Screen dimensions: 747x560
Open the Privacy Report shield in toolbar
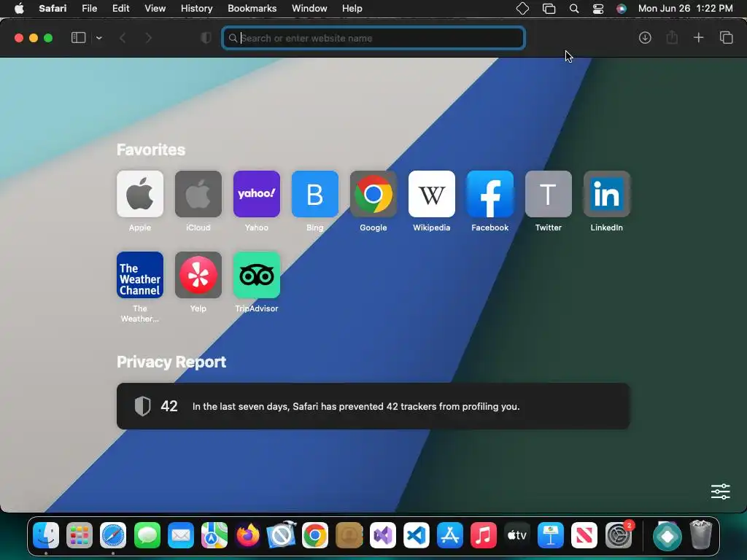click(206, 38)
